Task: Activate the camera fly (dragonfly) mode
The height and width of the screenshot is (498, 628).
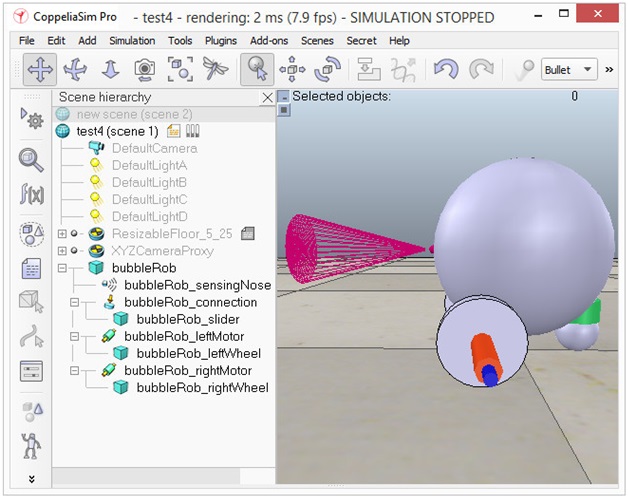Action: [x=215, y=69]
